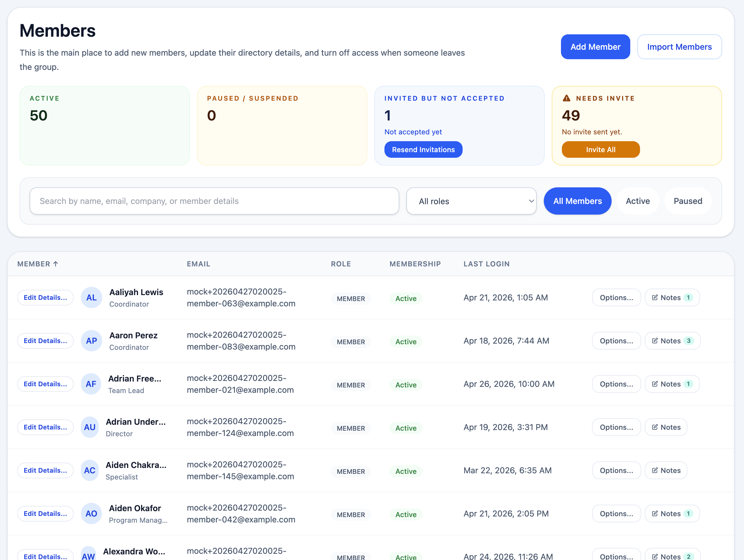Open Notes for Adrian Free...
This screenshot has width=744, height=560.
(x=672, y=384)
